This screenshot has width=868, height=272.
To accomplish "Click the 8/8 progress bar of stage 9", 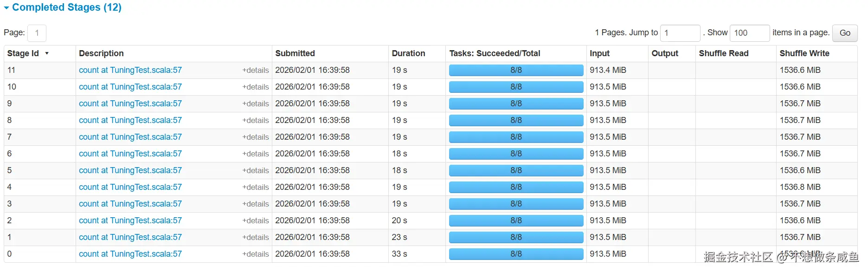I will pyautogui.click(x=516, y=104).
